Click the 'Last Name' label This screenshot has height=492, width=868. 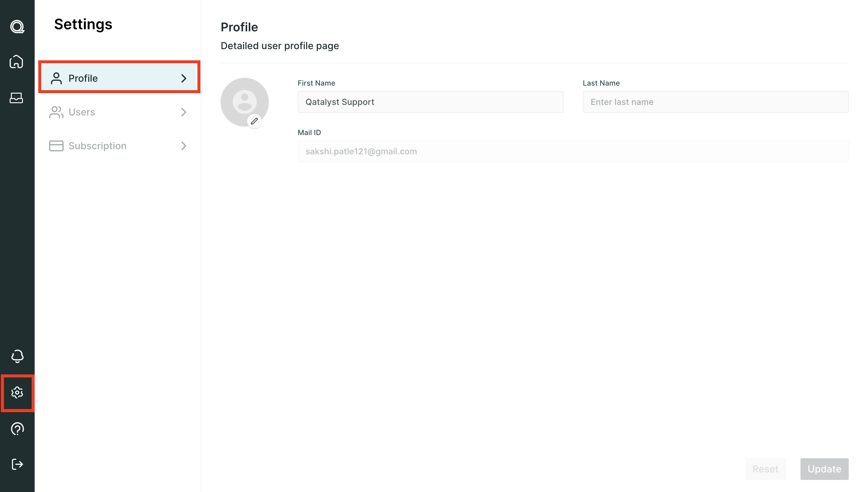[x=601, y=83]
